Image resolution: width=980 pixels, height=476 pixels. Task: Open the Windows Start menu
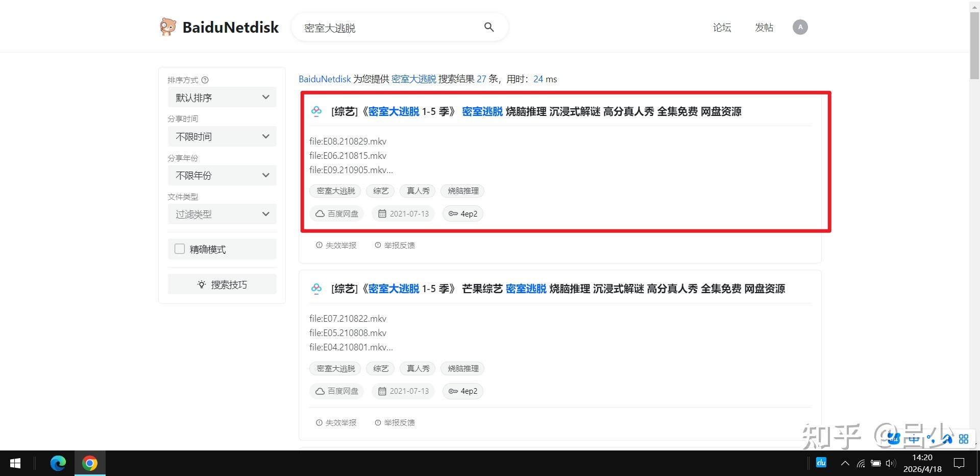15,463
